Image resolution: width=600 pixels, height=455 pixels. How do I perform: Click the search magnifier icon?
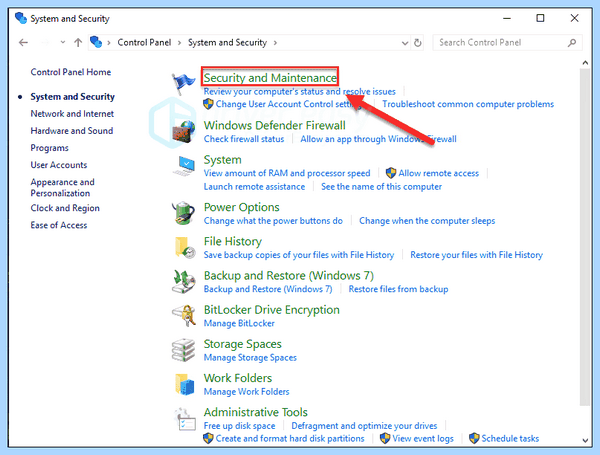click(x=572, y=42)
